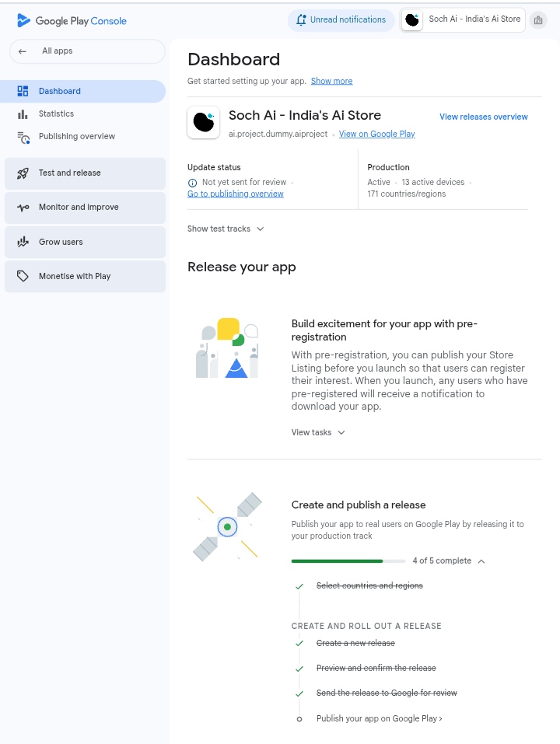The height and width of the screenshot is (744, 560).
Task: Click the Show more link
Action: click(332, 81)
